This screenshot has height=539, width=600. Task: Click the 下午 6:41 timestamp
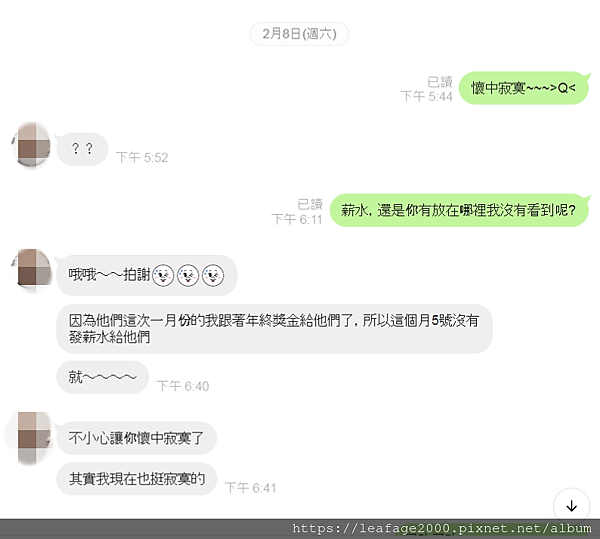[x=250, y=488]
